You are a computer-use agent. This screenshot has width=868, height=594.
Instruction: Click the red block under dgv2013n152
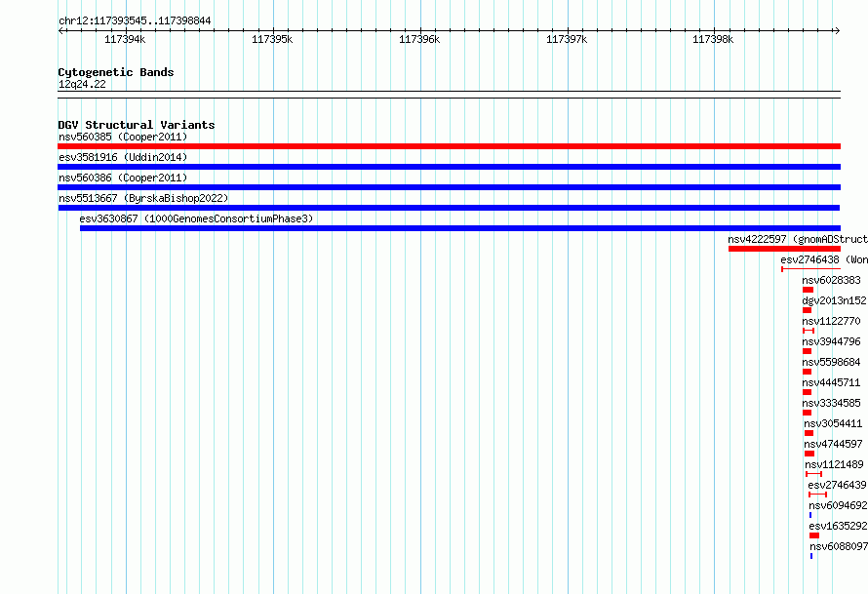click(808, 310)
